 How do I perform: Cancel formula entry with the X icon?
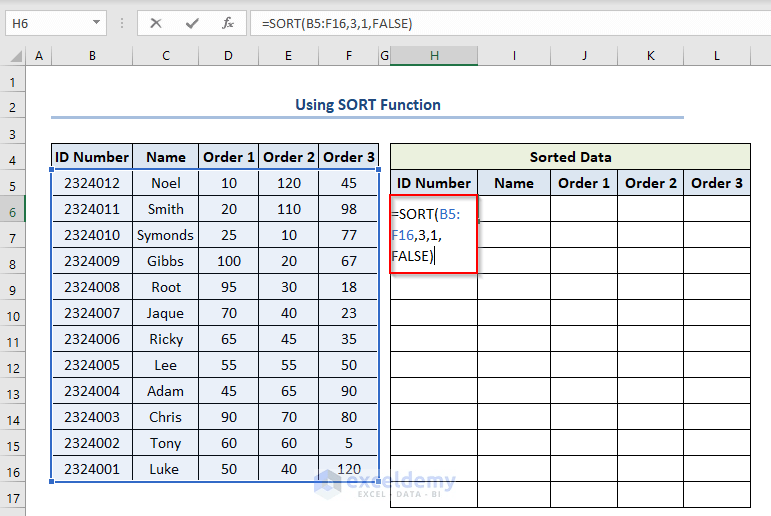pyautogui.click(x=156, y=23)
